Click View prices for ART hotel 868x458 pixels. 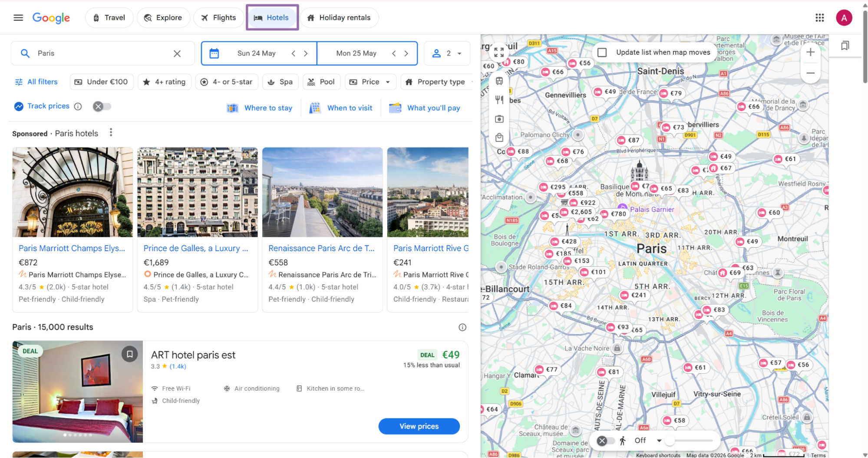click(419, 426)
